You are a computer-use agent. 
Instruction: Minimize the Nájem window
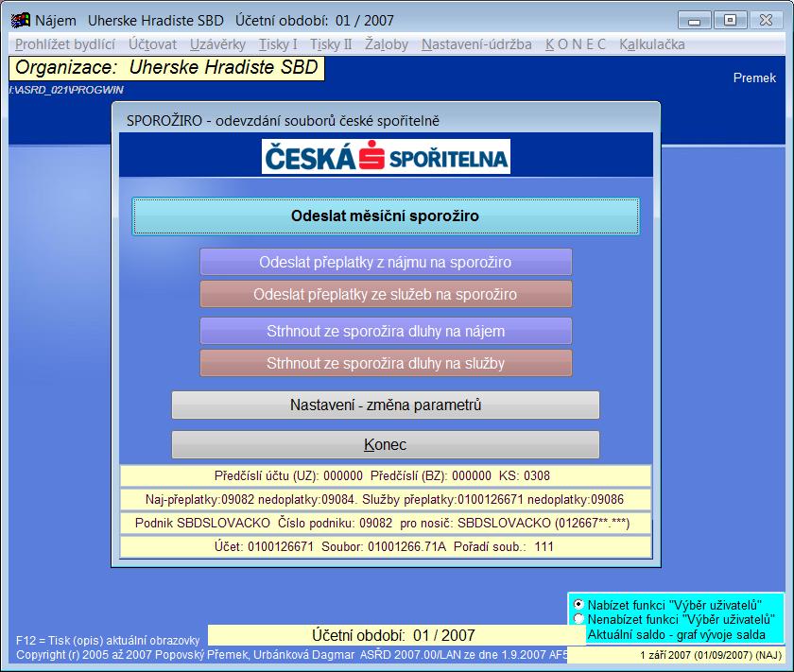click(694, 22)
